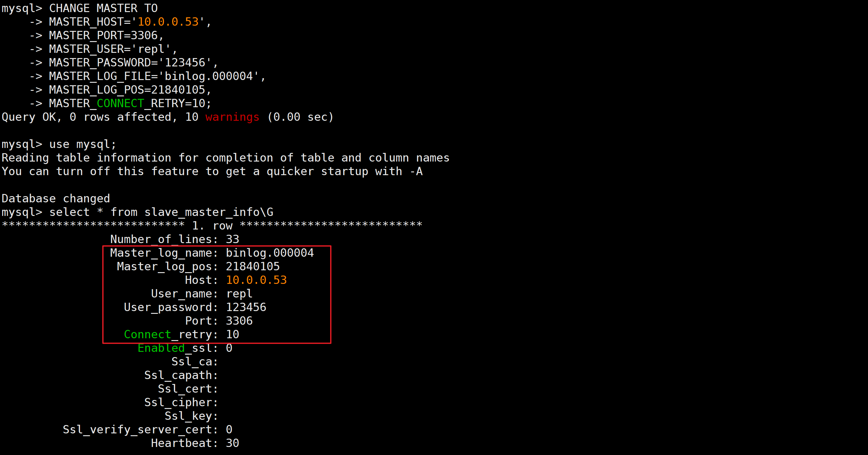Click the Master_log_pos value 21840105

[253, 267]
